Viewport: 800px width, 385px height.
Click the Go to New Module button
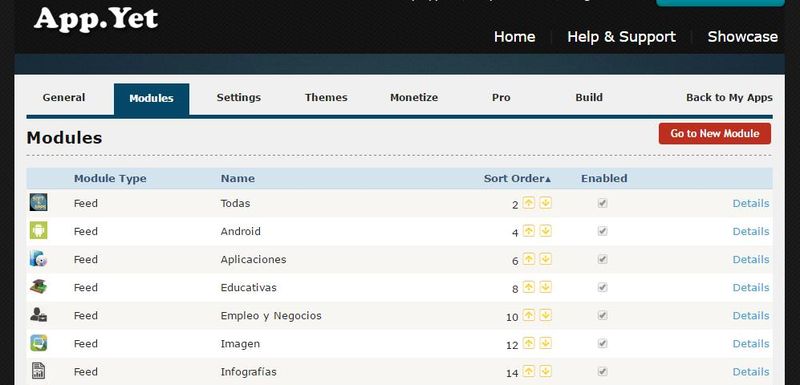pos(715,134)
